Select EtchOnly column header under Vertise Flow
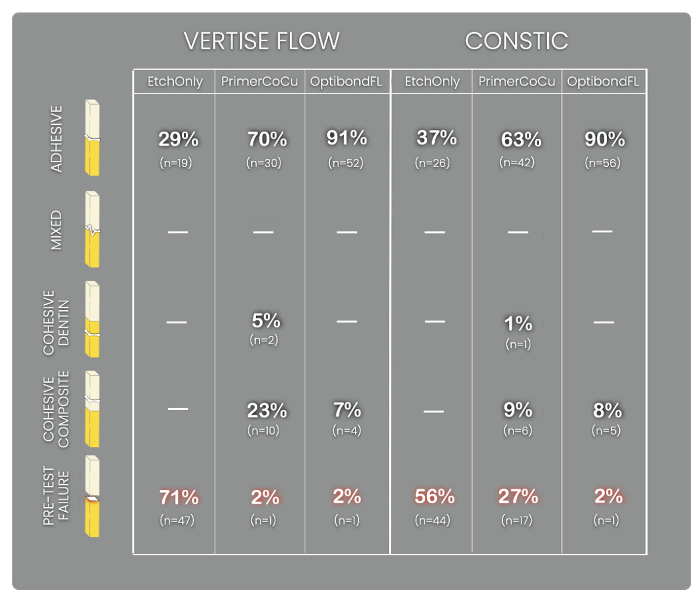The height and width of the screenshot is (602, 700). (175, 81)
